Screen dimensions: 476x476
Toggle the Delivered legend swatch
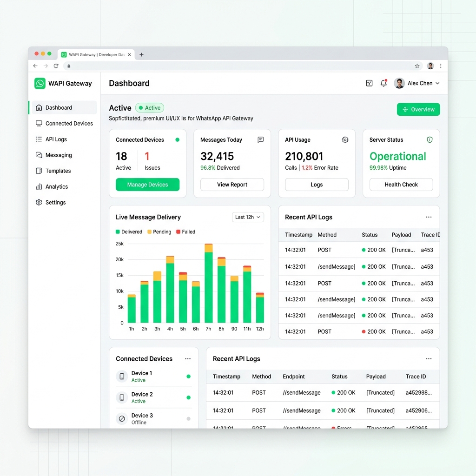[x=118, y=231]
